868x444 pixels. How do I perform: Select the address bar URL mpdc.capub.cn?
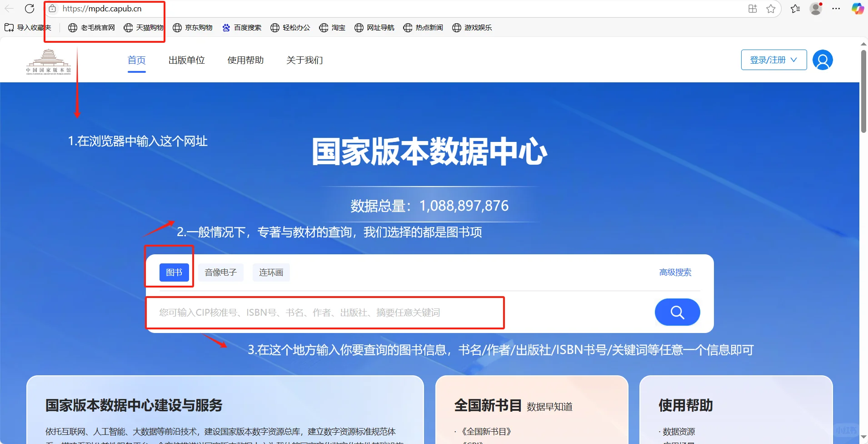[x=102, y=9]
